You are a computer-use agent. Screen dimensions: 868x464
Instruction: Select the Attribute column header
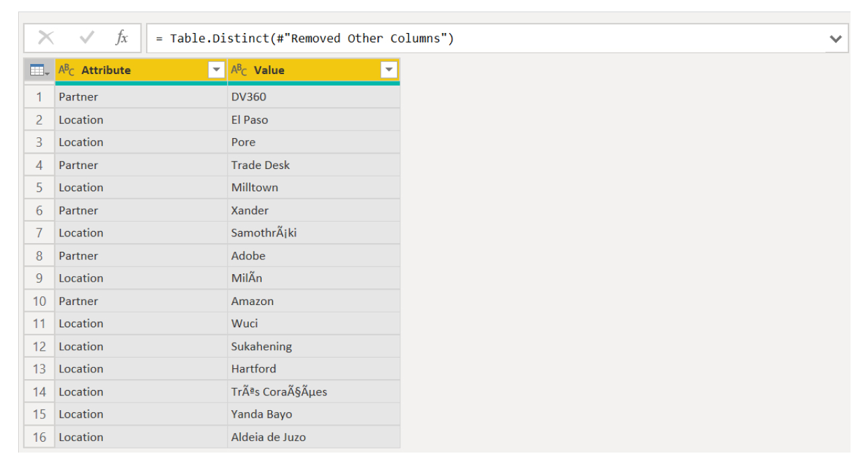coord(141,70)
